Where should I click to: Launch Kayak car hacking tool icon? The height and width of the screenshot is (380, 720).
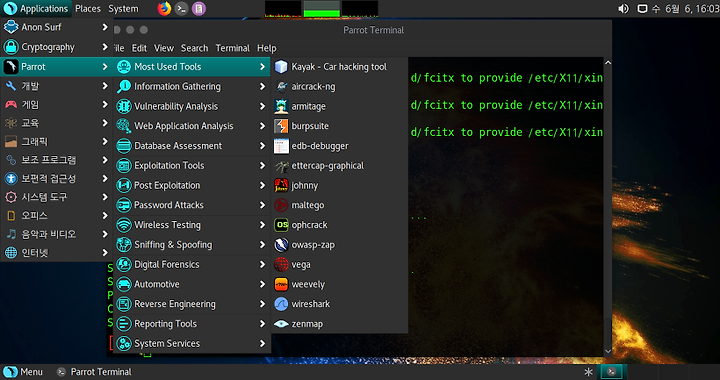281,67
